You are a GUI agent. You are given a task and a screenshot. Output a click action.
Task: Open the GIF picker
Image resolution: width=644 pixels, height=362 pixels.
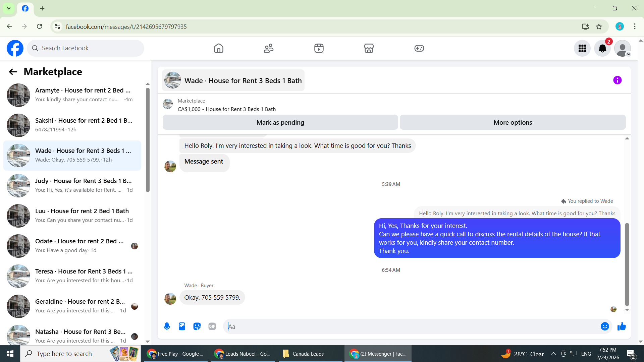point(212,326)
